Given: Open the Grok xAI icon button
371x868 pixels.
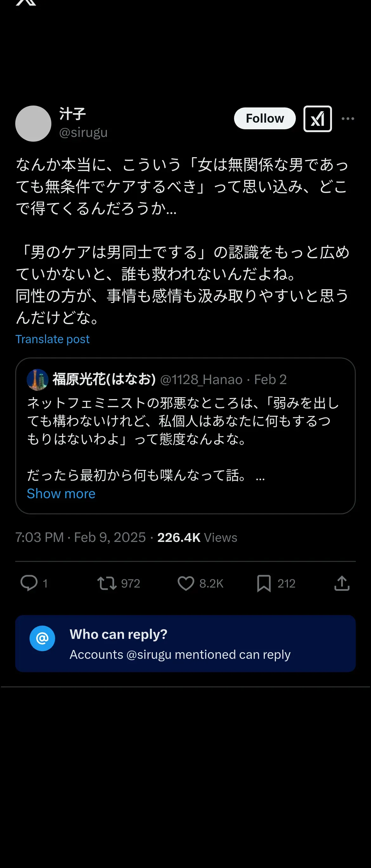Looking at the screenshot, I should pyautogui.click(x=317, y=119).
